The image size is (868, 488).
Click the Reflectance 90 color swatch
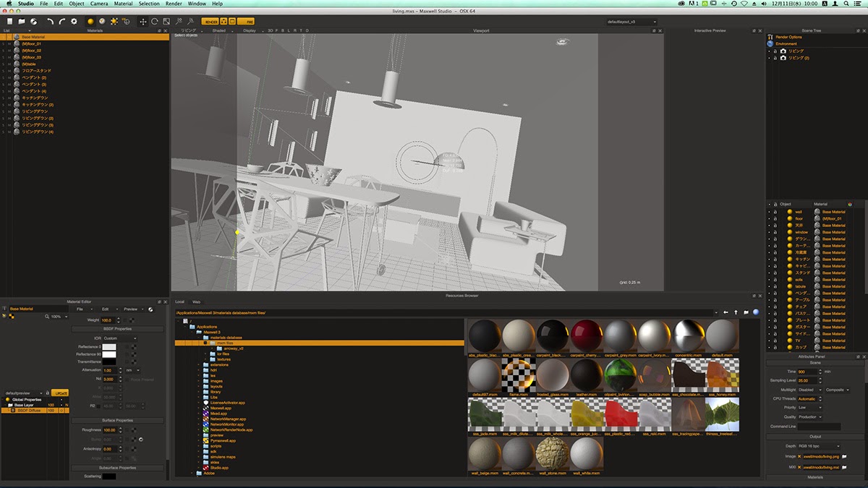point(109,354)
